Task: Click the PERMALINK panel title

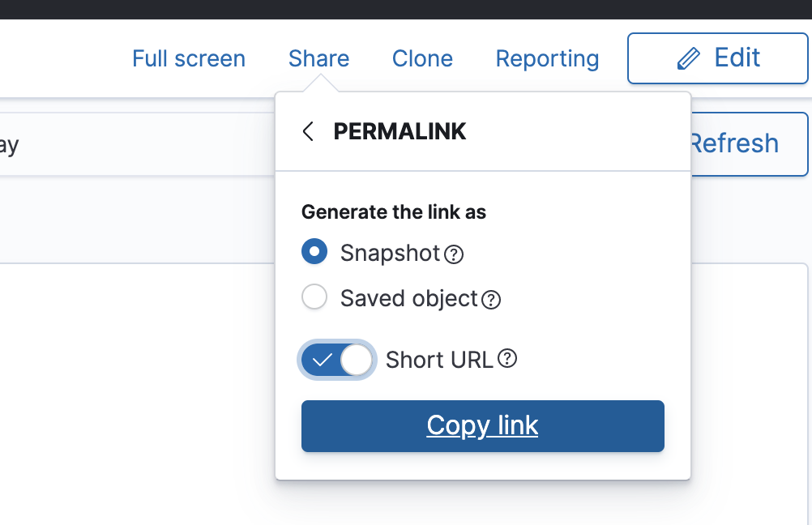Action: pyautogui.click(x=400, y=131)
